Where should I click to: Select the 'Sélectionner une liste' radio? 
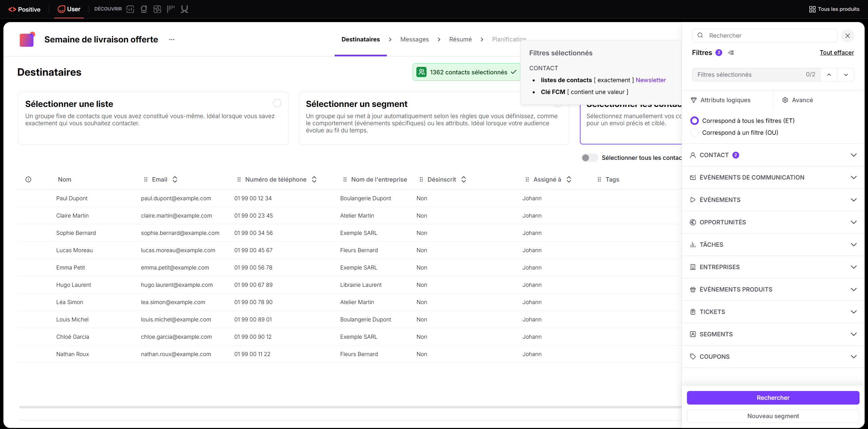(x=277, y=103)
